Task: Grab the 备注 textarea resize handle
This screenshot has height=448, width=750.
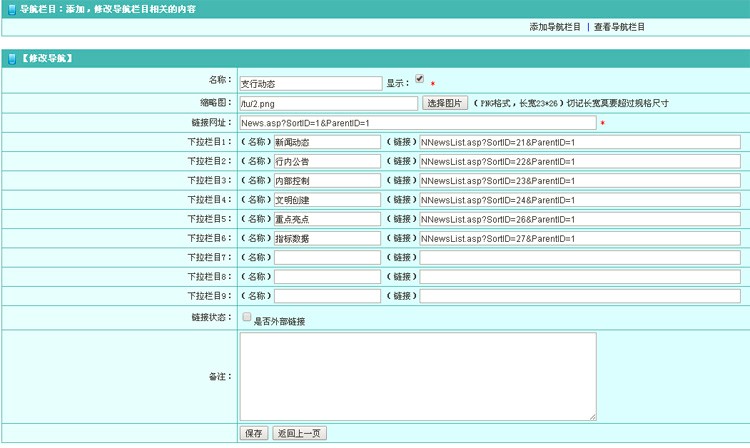Action: tap(593, 417)
